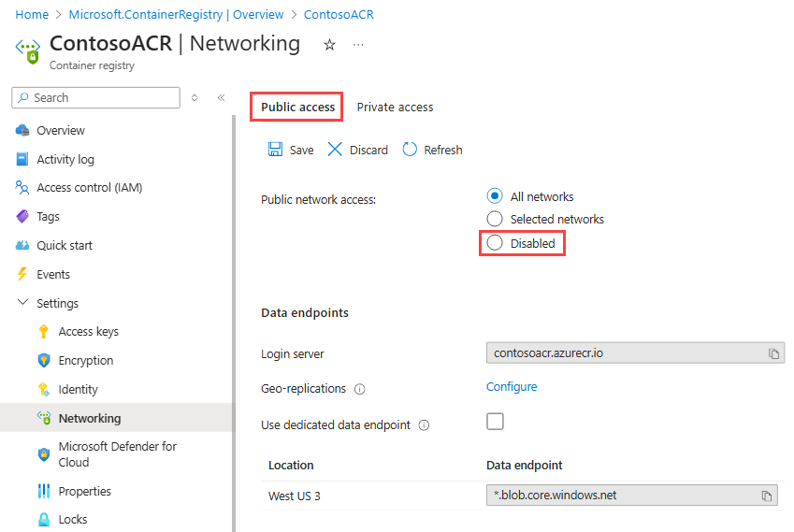Click the Save disk icon
794x532 pixels.
(275, 150)
